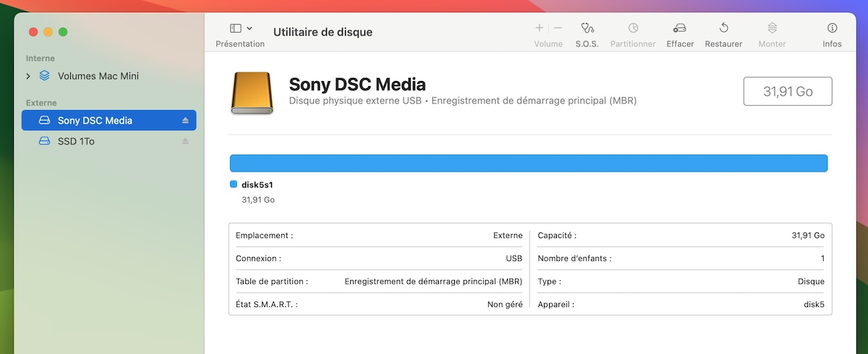Click the Interne sidebar section header
The width and height of the screenshot is (868, 354).
tap(41, 58)
